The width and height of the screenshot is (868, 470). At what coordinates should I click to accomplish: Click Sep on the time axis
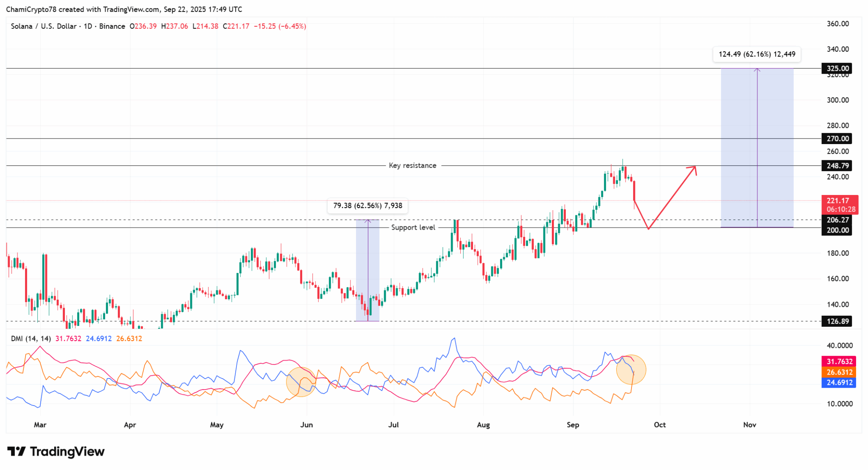(573, 425)
